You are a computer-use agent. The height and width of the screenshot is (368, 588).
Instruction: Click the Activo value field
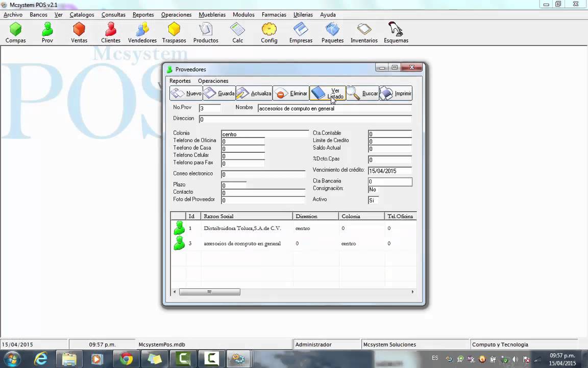[374, 200]
